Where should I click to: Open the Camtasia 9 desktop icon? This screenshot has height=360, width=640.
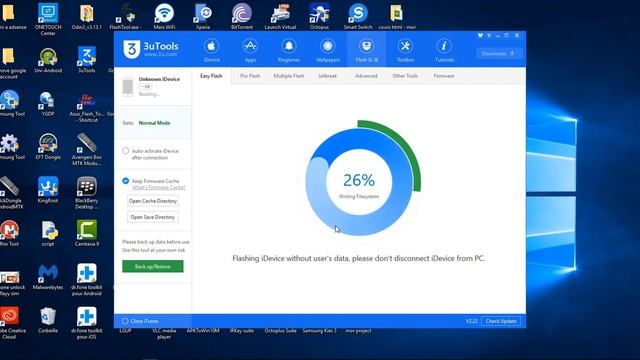click(x=87, y=233)
